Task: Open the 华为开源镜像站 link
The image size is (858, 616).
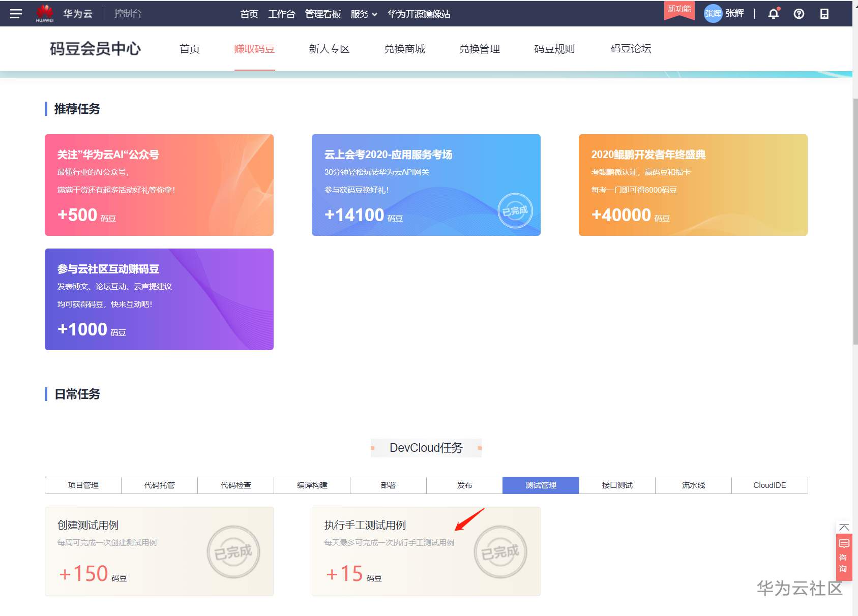Action: click(x=419, y=14)
